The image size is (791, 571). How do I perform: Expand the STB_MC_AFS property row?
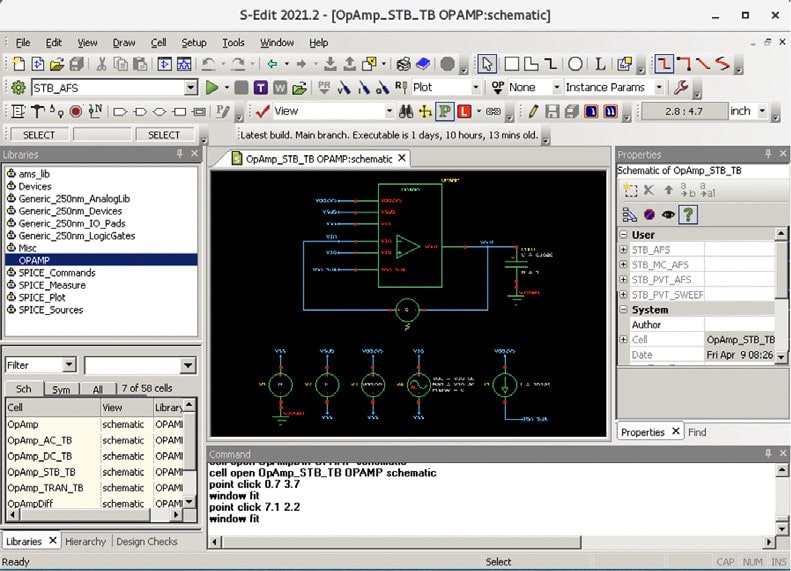coord(624,265)
